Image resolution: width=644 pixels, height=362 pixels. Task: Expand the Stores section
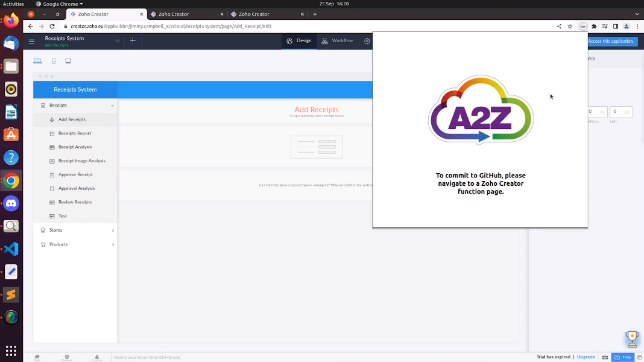pyautogui.click(x=113, y=230)
